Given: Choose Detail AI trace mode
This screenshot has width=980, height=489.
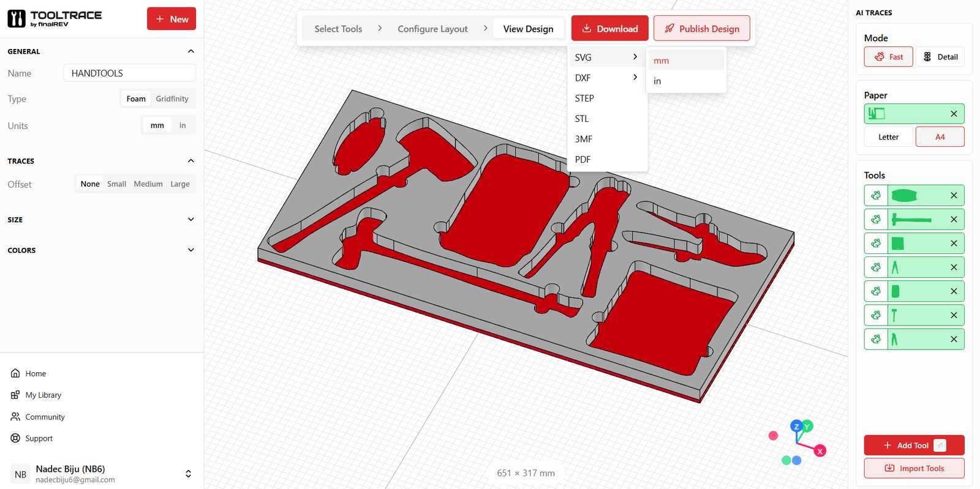Looking at the screenshot, I should tap(940, 57).
